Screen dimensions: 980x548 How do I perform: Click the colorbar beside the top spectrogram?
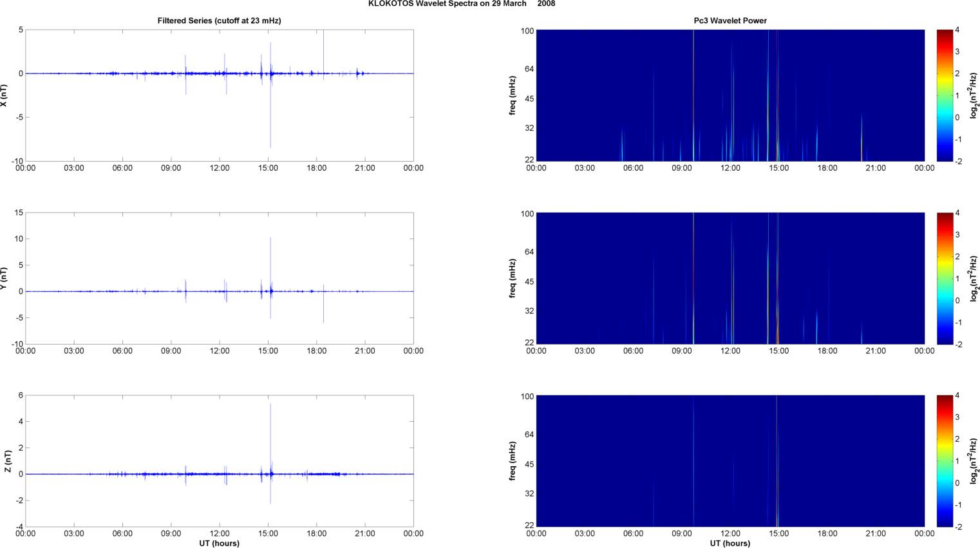[944, 95]
